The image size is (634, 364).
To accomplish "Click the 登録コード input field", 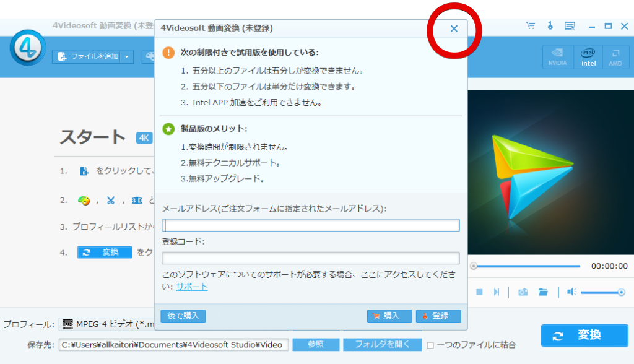I will click(311, 258).
